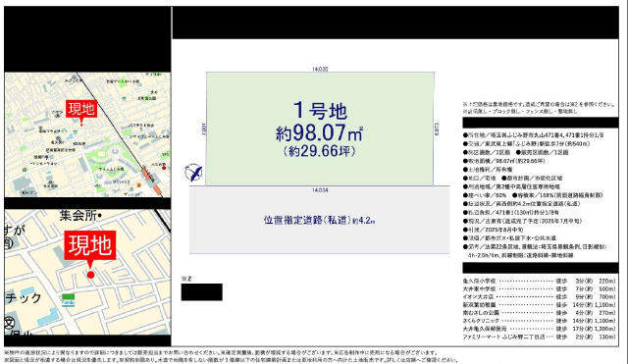Image resolution: width=628 pixels, height=364 pixels.
Task: Click the 位置指定道路(私道) road label
Action: pyautogui.click(x=319, y=220)
